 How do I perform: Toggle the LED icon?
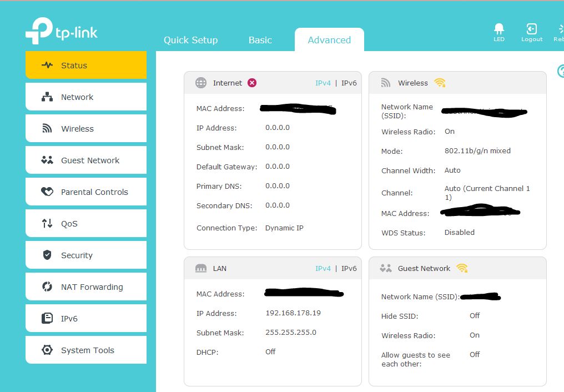pyautogui.click(x=499, y=29)
